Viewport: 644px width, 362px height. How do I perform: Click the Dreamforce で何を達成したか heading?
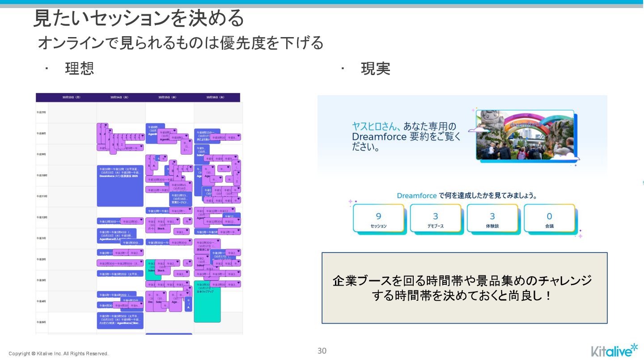point(467,196)
